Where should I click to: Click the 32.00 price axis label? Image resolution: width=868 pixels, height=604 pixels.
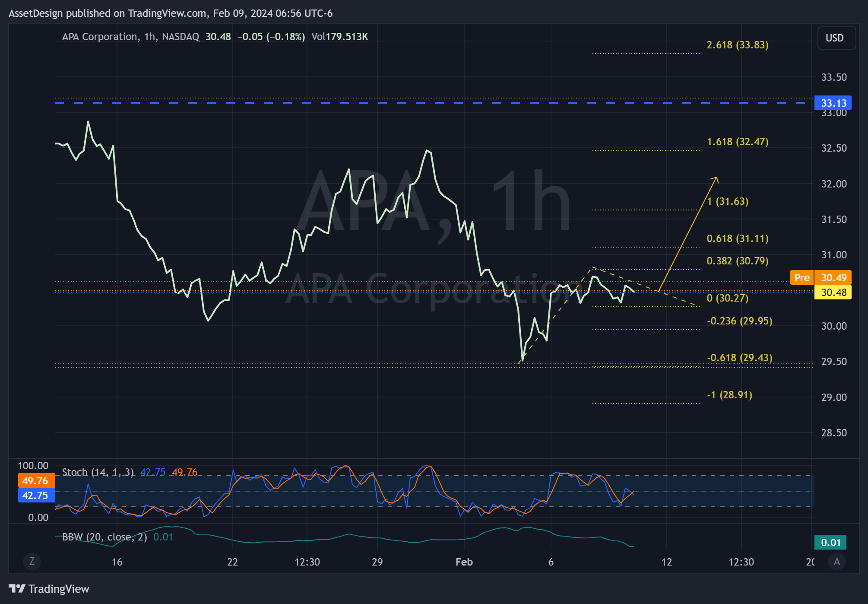pos(834,184)
